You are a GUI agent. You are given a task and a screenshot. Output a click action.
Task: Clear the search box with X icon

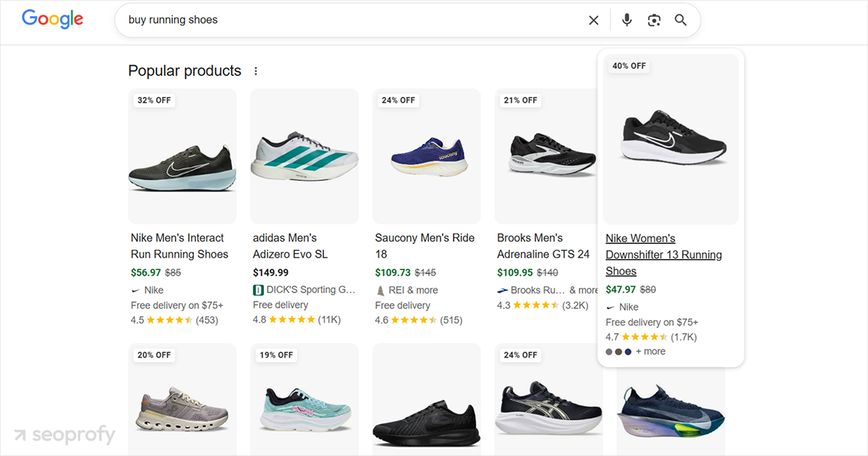click(594, 20)
